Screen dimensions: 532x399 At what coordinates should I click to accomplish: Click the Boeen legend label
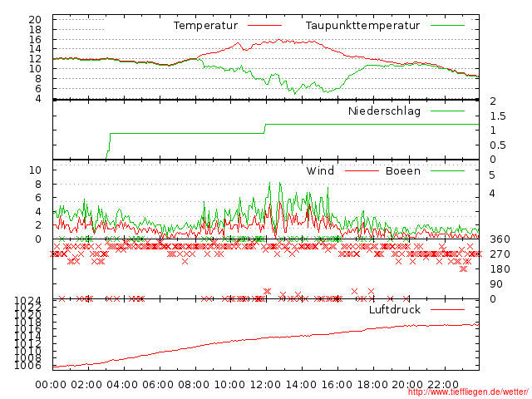point(402,170)
